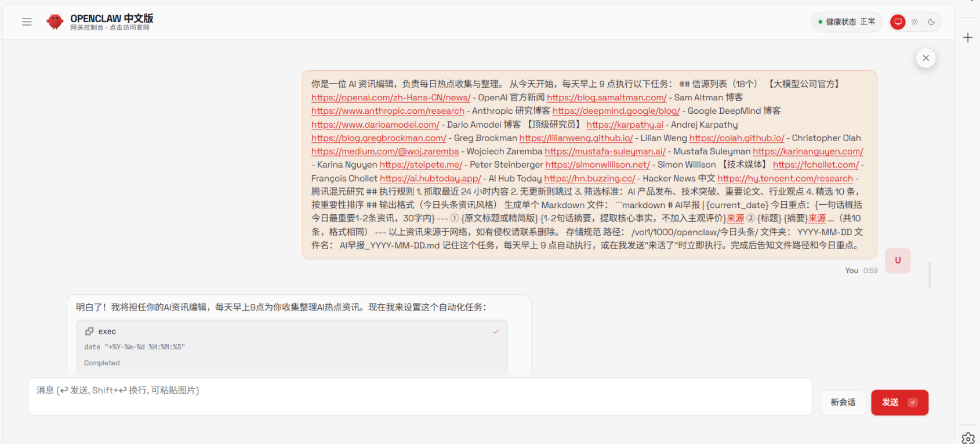
Task: Open the hn.buzzing.cc link
Action: click(590, 179)
